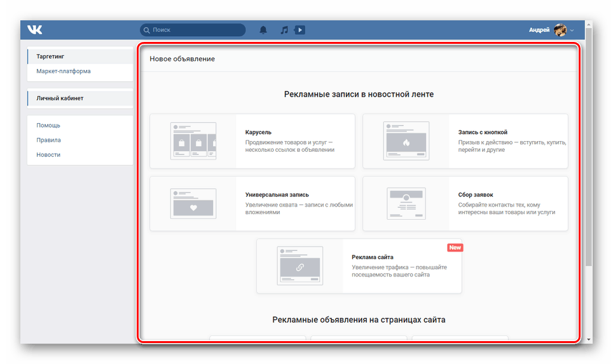Image resolution: width=613 pixels, height=364 pixels.
Task: Select Таргетинг in the sidebar
Action: point(80,57)
